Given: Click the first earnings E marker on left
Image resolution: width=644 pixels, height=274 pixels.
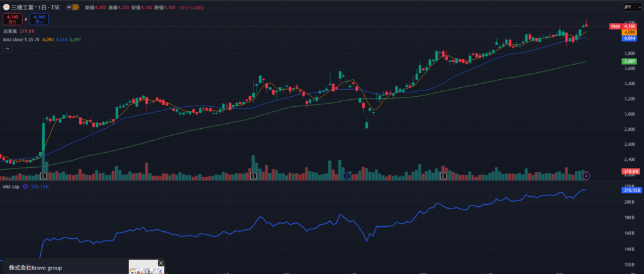Looking at the screenshot, I should tap(43, 176).
